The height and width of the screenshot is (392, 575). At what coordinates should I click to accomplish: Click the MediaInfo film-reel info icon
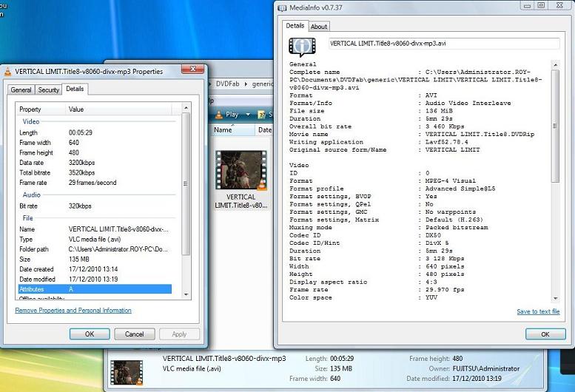click(302, 47)
